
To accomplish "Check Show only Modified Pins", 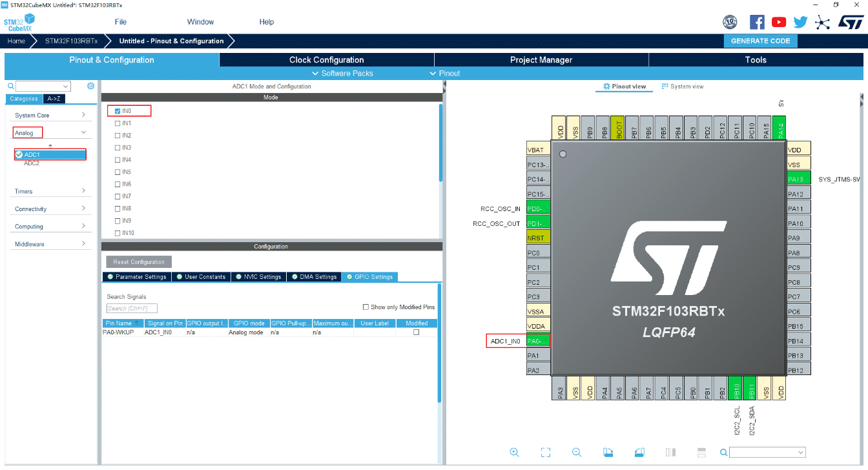I will pos(366,307).
